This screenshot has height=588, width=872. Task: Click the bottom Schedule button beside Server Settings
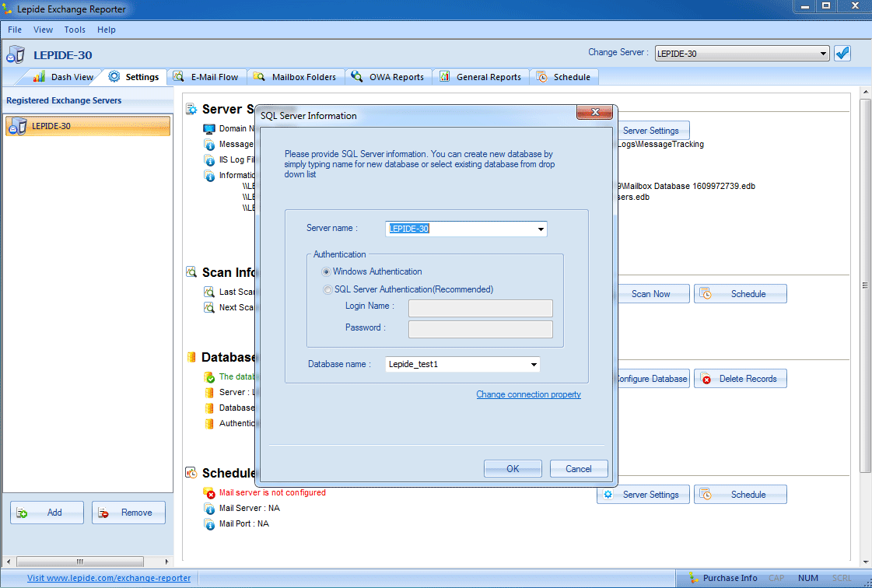click(x=741, y=495)
